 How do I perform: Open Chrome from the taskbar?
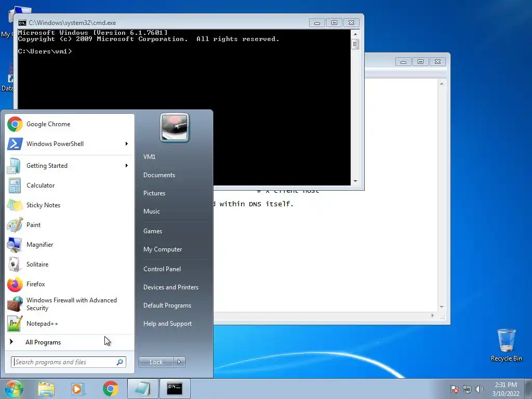pos(110,389)
